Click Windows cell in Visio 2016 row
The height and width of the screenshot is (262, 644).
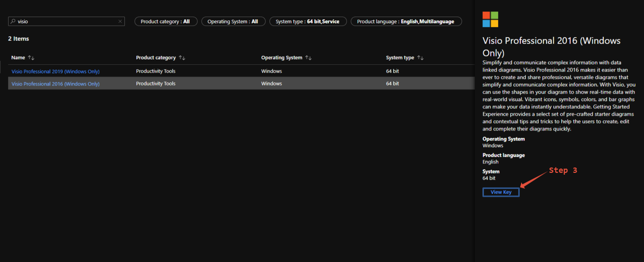(x=271, y=83)
